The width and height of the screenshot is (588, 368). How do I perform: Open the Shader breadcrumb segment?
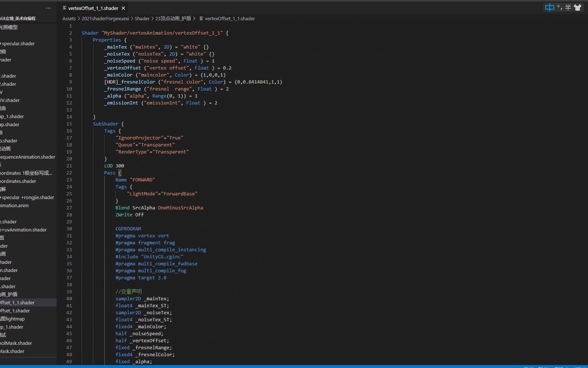click(142, 18)
